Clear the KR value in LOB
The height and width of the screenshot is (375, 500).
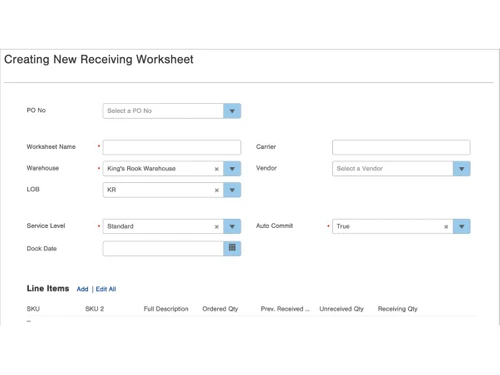click(x=217, y=190)
